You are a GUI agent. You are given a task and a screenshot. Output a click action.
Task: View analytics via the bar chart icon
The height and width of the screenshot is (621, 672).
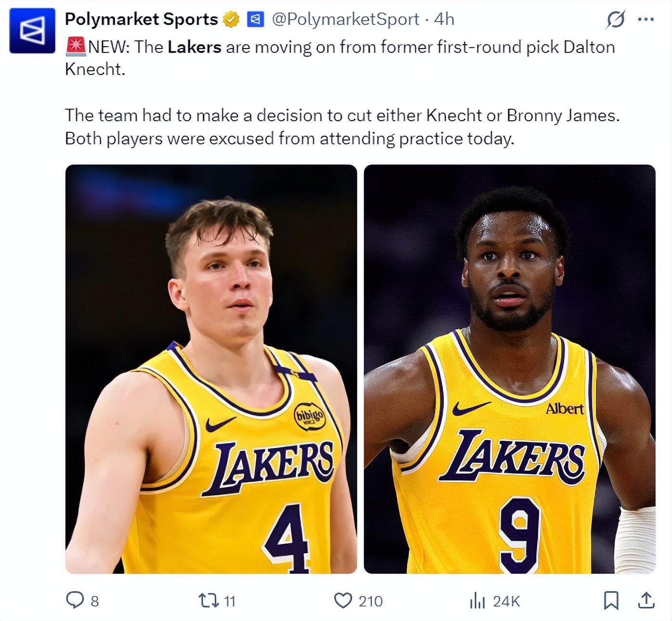[x=477, y=601]
